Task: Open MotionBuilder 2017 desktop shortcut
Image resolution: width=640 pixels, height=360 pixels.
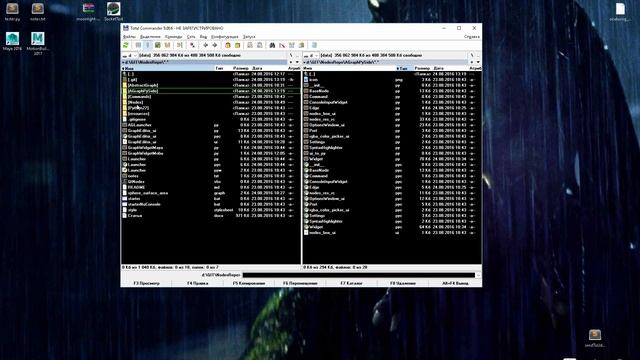Action: click(38, 43)
